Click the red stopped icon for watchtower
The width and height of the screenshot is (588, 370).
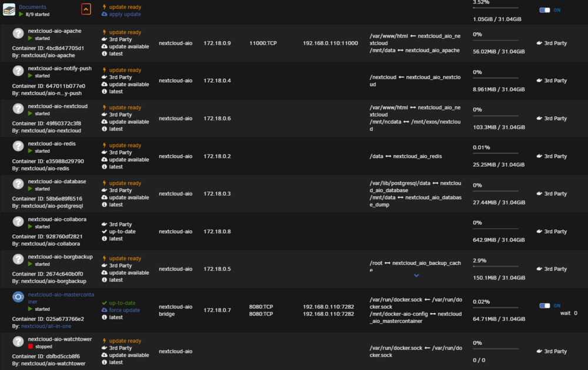31,347
